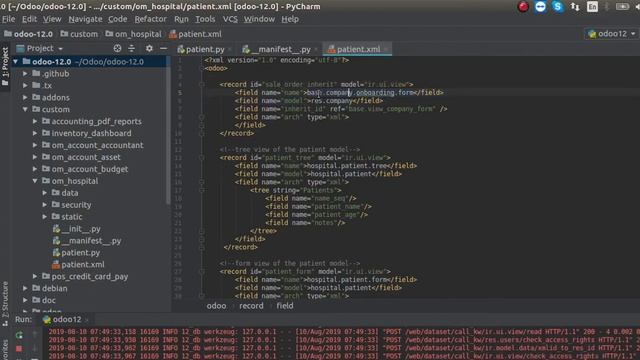The image size is (640, 360).
Task: Expand the om_account_accountant folder
Action: [x=35, y=145]
